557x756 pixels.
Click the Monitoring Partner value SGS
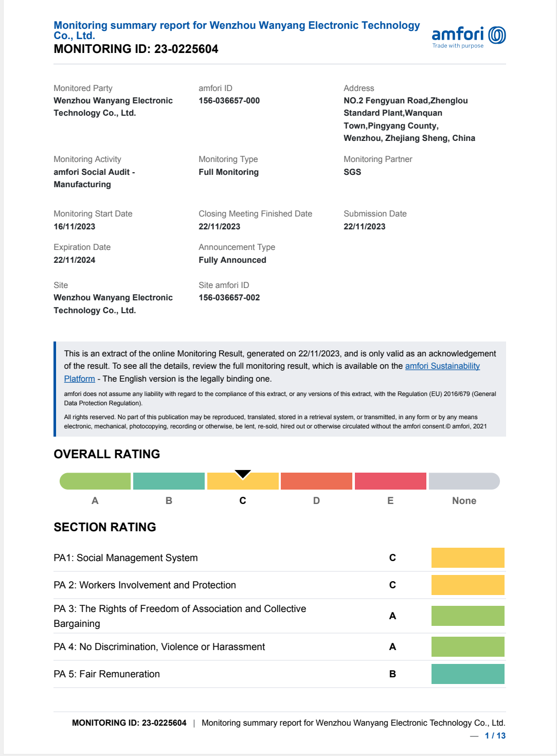pyautogui.click(x=352, y=172)
